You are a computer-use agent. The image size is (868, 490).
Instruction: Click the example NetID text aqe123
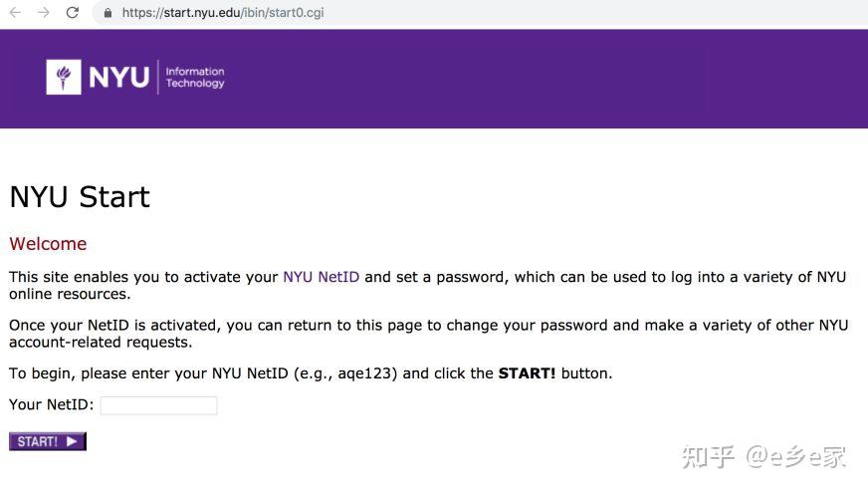tap(366, 373)
